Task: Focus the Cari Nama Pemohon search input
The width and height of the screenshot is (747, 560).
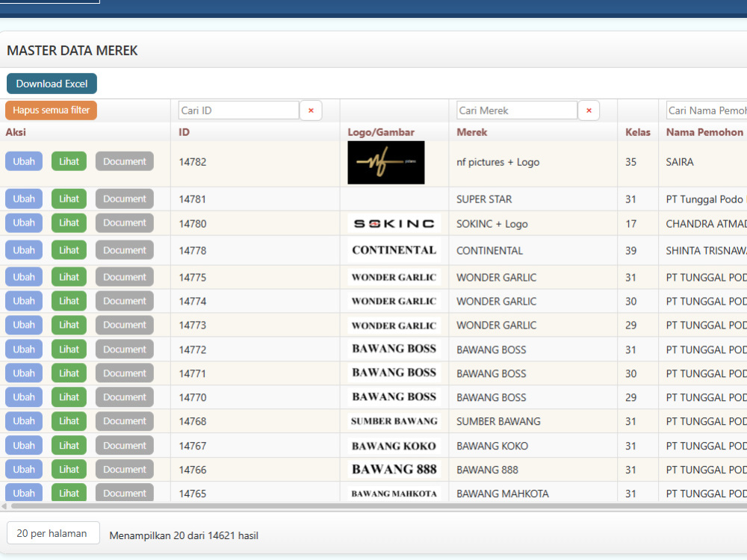Action: [x=707, y=111]
